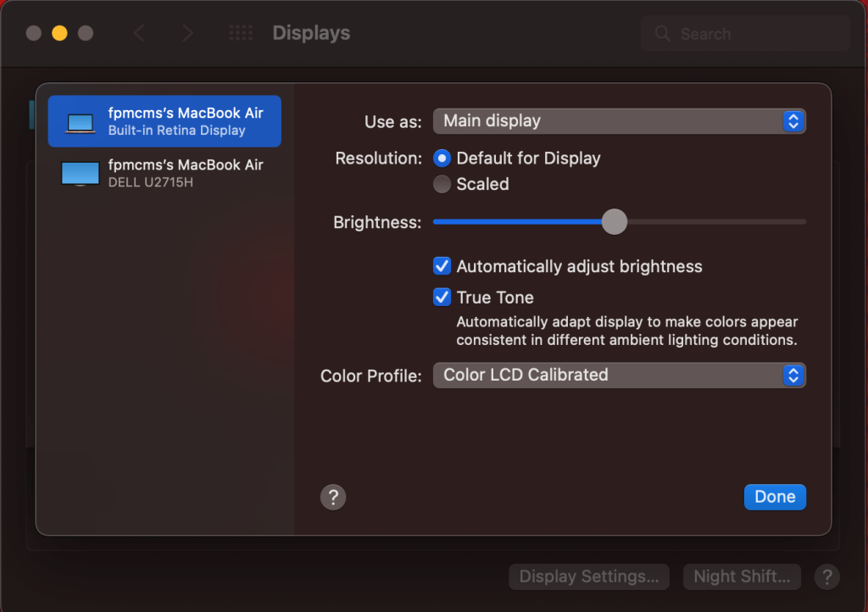Image resolution: width=868 pixels, height=612 pixels.
Task: Click the search magnifier icon
Action: point(662,34)
